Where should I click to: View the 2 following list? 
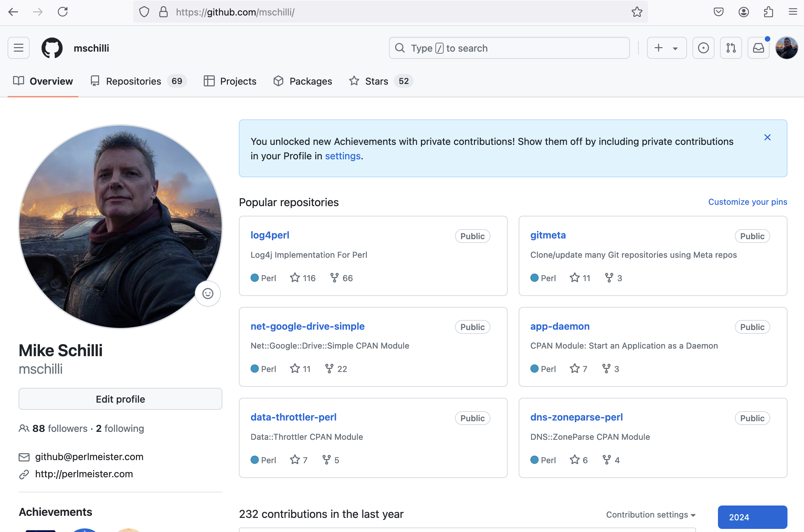[x=120, y=428]
